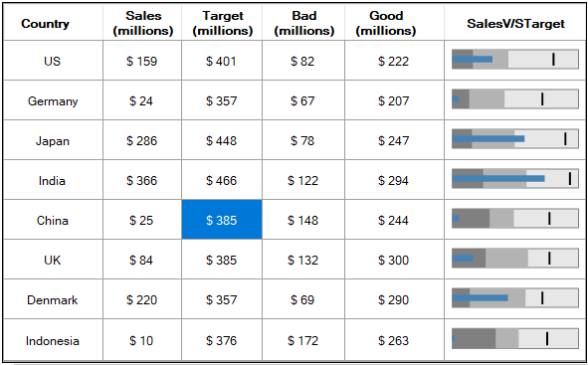Select Japan's bullet graph sparkline

(x=515, y=138)
